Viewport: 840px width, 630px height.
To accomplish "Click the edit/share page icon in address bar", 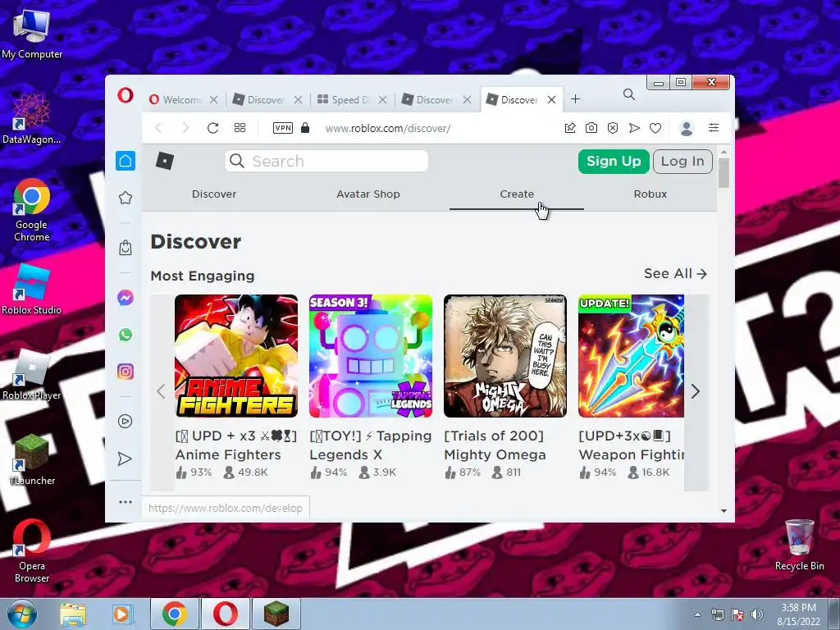I will (x=570, y=128).
